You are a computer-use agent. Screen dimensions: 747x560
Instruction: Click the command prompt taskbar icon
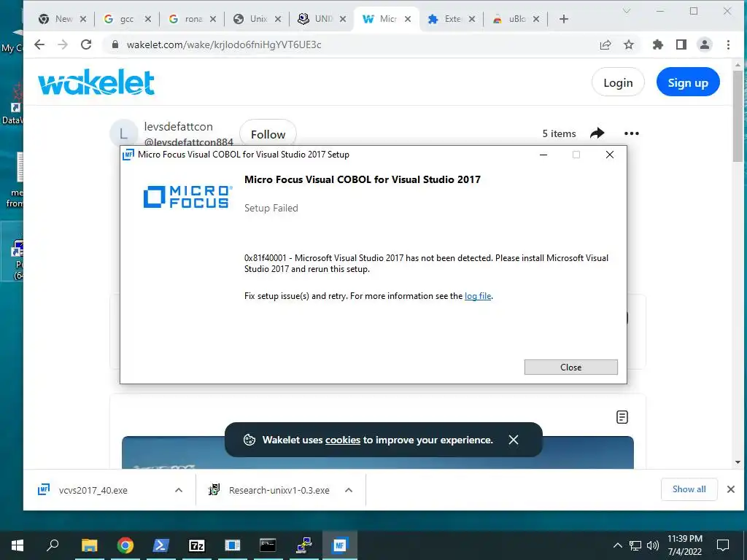coord(268,545)
